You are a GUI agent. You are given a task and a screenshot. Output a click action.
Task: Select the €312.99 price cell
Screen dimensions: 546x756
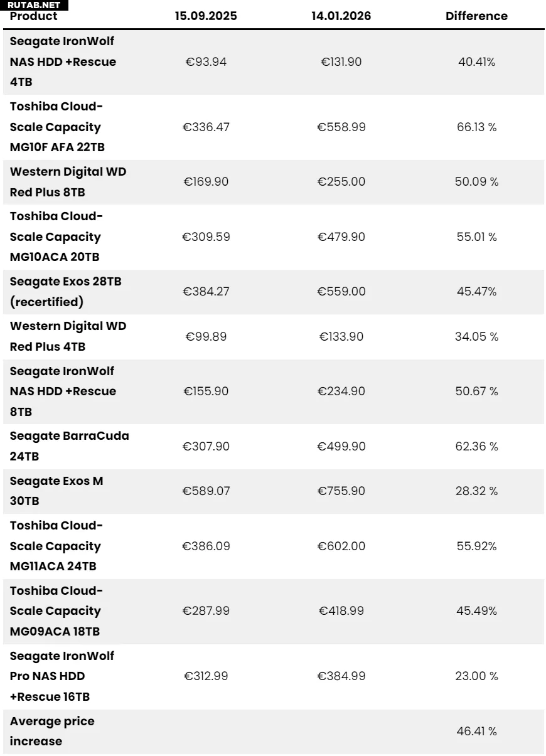[206, 676]
